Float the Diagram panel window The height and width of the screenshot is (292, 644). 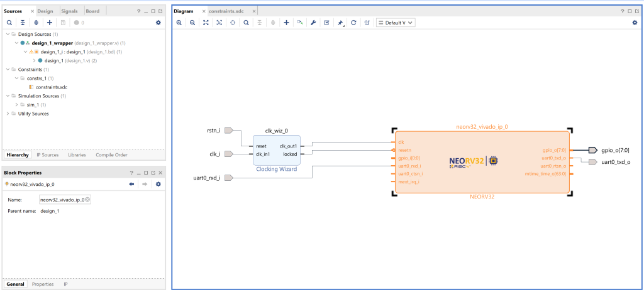tap(637, 11)
